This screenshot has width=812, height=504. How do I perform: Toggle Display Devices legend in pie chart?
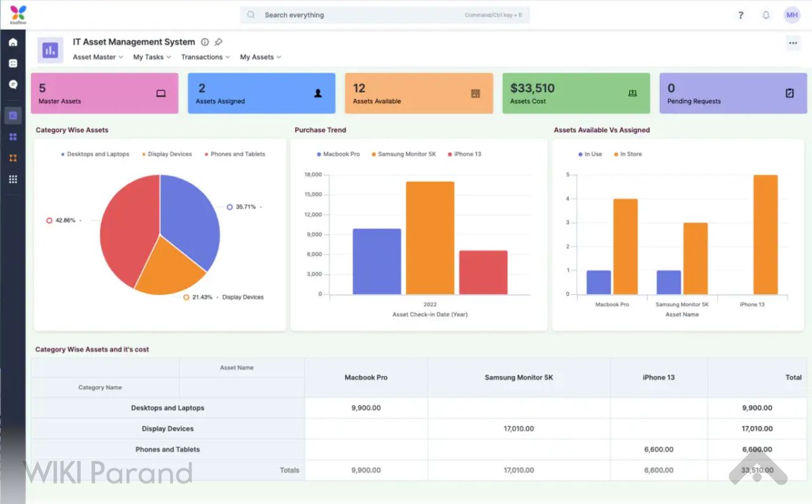(167, 154)
